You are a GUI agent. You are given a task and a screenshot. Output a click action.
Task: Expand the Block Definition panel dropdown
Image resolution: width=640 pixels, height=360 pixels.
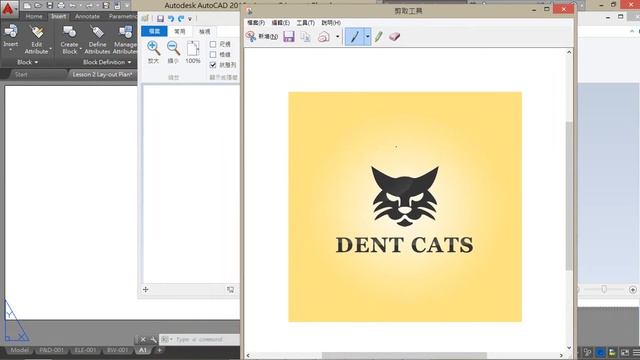pyautogui.click(x=130, y=62)
